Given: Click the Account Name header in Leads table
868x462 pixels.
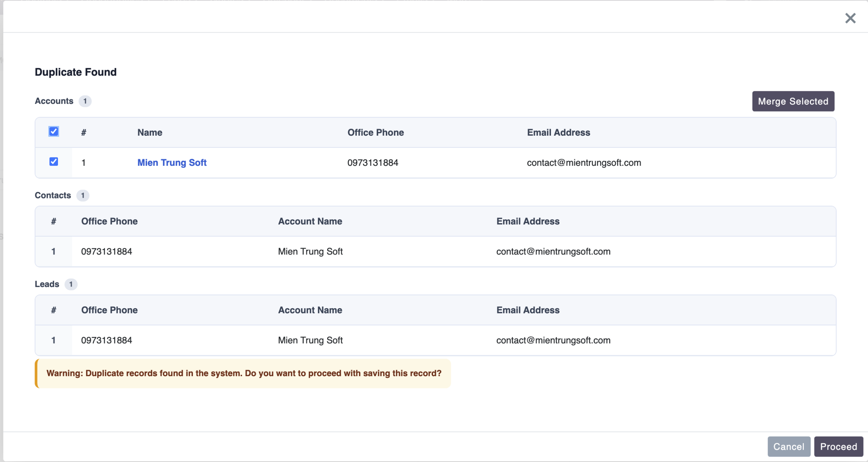Looking at the screenshot, I should coord(310,310).
